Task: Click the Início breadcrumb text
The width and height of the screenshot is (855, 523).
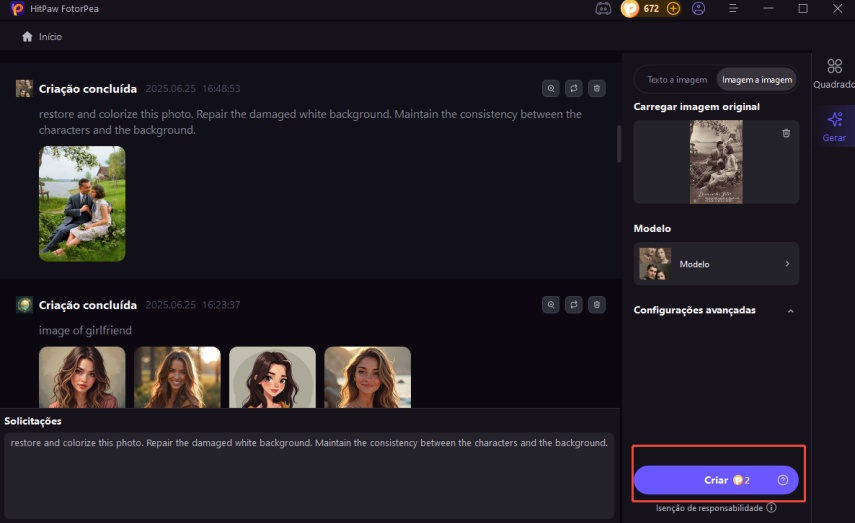Action: coord(50,37)
